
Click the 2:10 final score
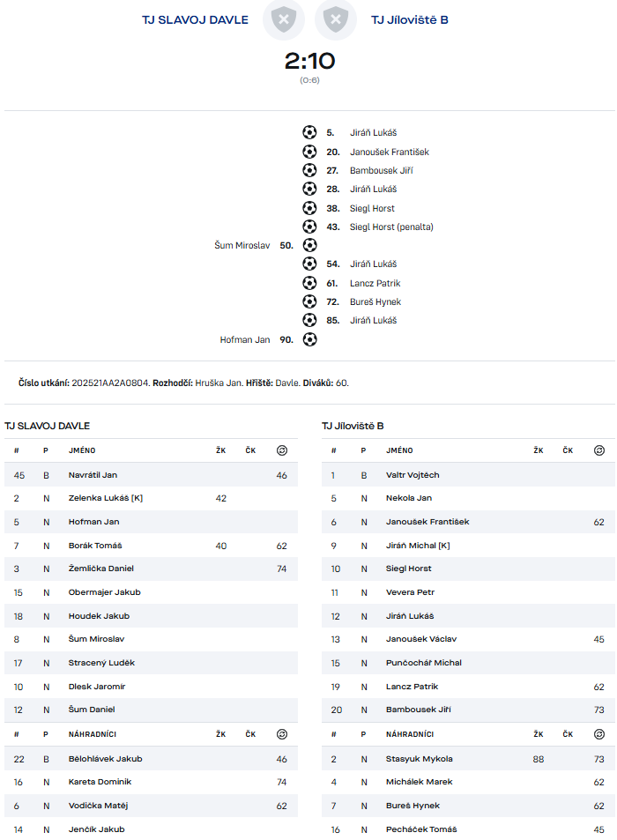point(309,60)
